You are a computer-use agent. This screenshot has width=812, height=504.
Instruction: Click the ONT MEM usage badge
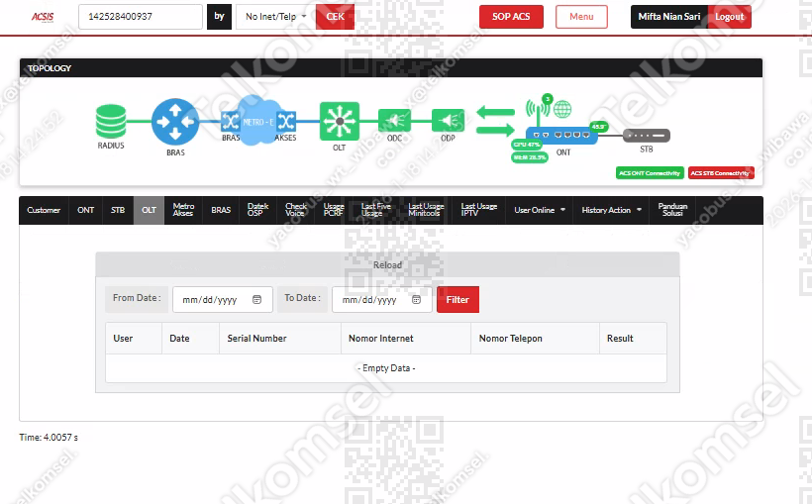[x=529, y=157]
